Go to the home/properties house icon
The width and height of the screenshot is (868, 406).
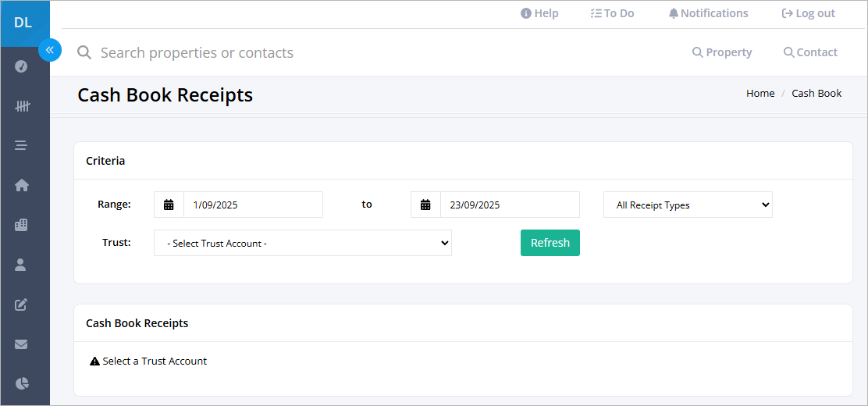click(x=21, y=185)
